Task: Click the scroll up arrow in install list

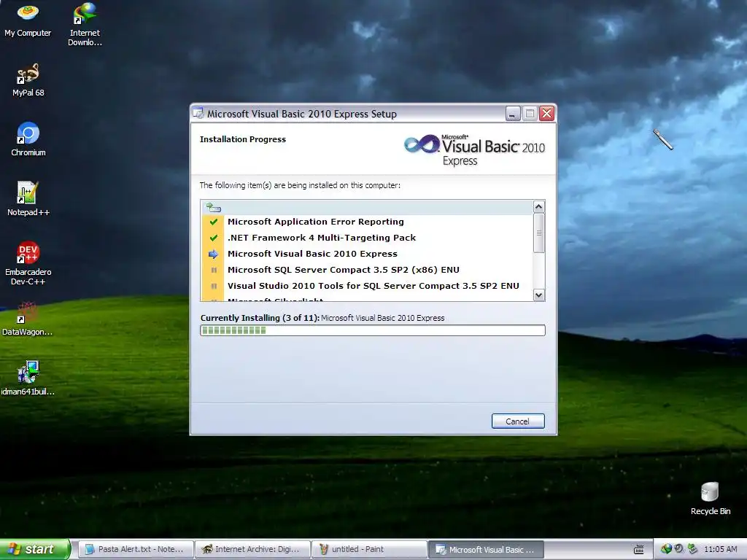Action: [539, 206]
